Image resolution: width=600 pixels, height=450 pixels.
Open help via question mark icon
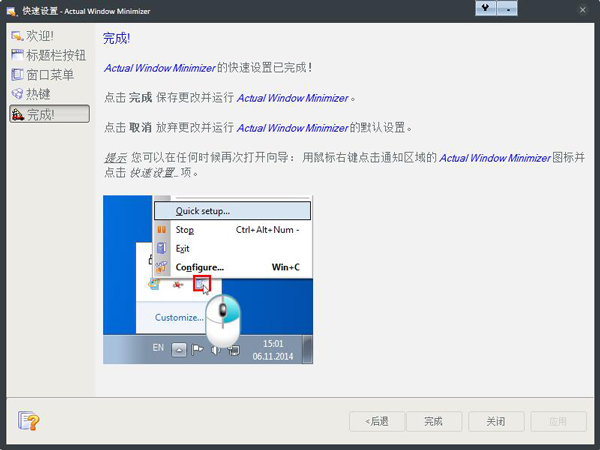click(28, 421)
